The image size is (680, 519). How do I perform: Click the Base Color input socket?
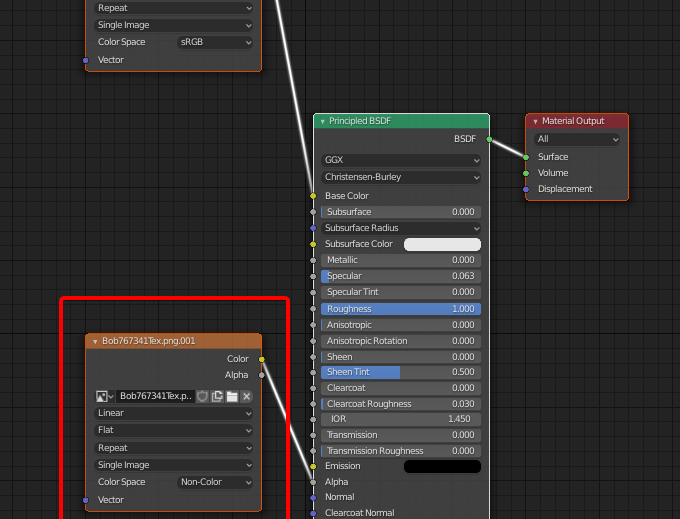point(313,196)
